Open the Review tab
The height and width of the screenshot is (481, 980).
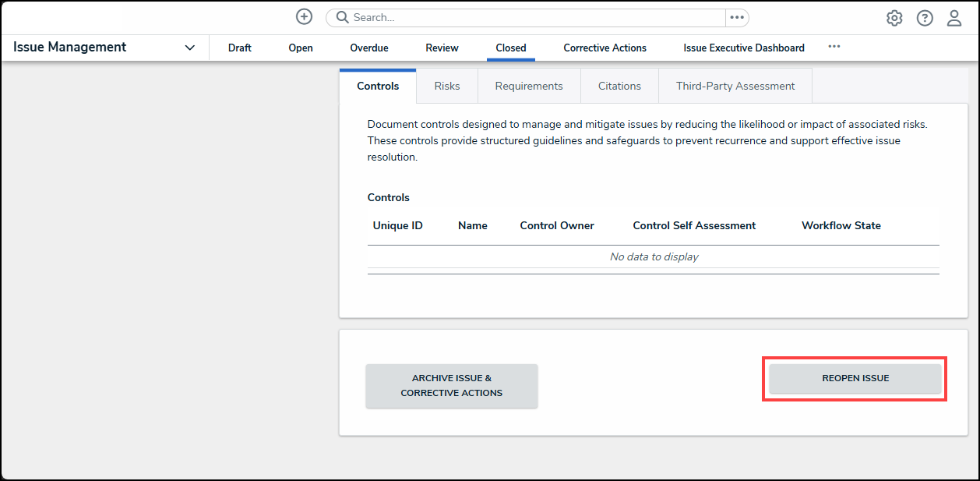[x=442, y=48]
